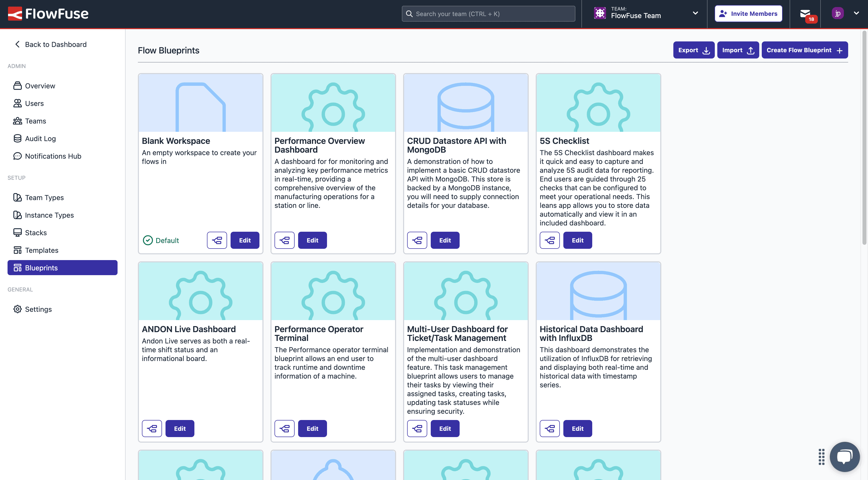
Task: Click the fork icon on 5S Checklist card
Action: click(550, 240)
